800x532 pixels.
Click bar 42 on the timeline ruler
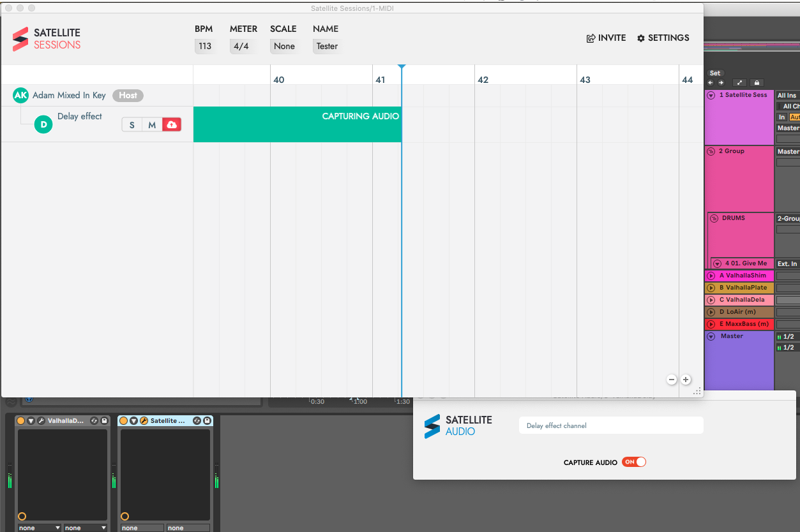483,80
